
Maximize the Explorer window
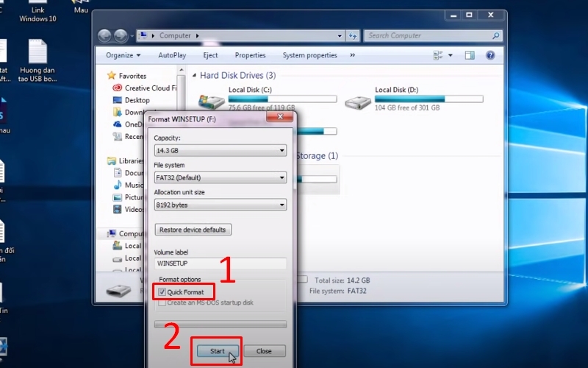click(x=469, y=15)
